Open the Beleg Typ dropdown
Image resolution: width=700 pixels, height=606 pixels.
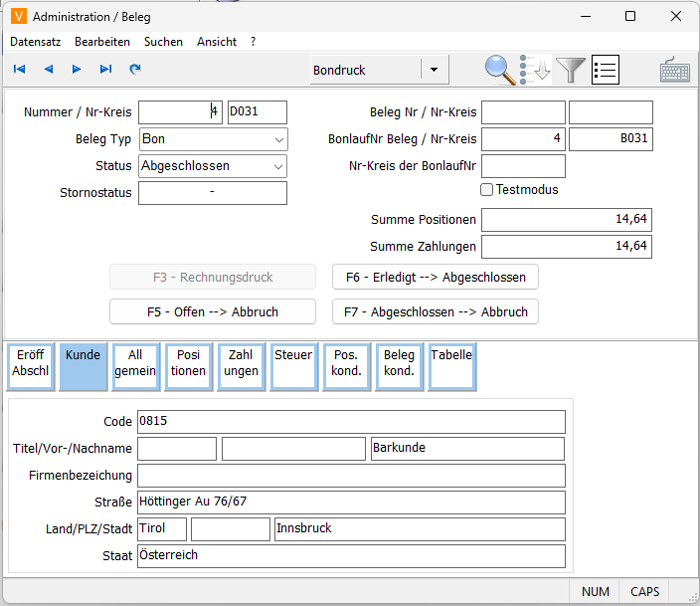(278, 139)
